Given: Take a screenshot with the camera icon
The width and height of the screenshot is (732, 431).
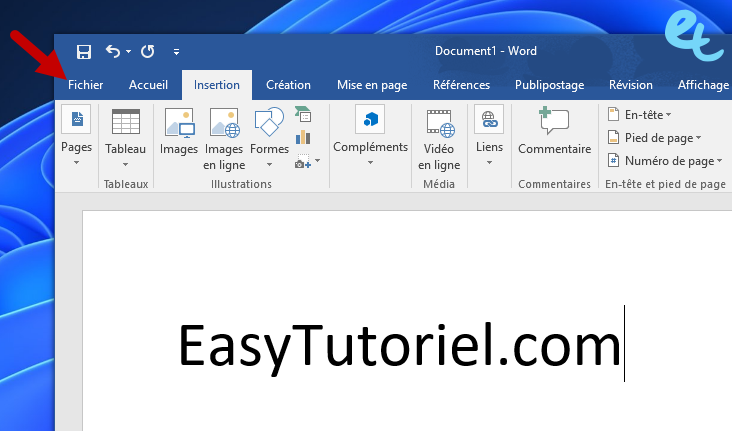Looking at the screenshot, I should click(303, 162).
